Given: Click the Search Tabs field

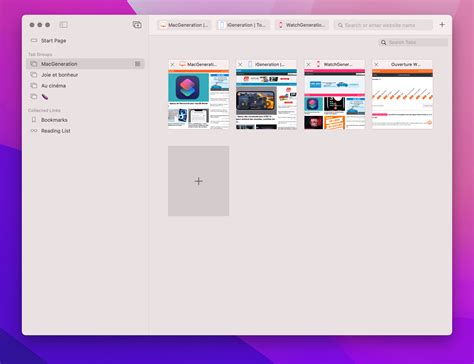Looking at the screenshot, I should (413, 42).
